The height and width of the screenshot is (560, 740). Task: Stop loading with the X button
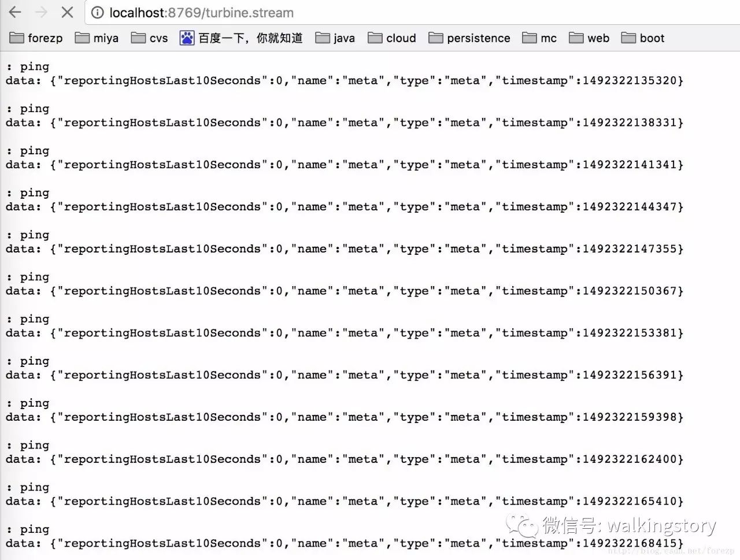67,12
